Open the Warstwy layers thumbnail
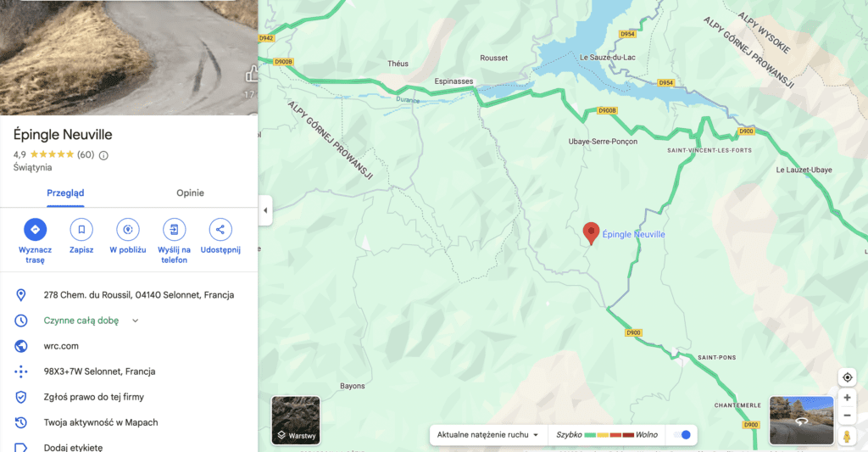 (296, 421)
